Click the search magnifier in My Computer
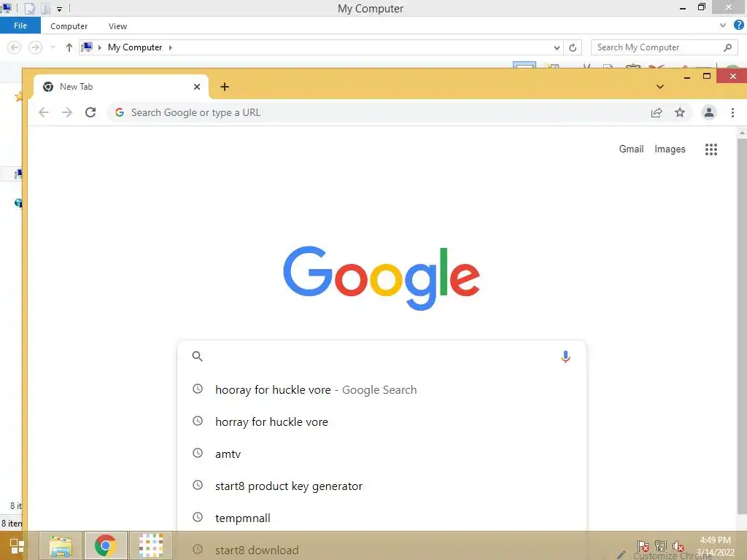Image resolution: width=747 pixels, height=560 pixels. 727,47
